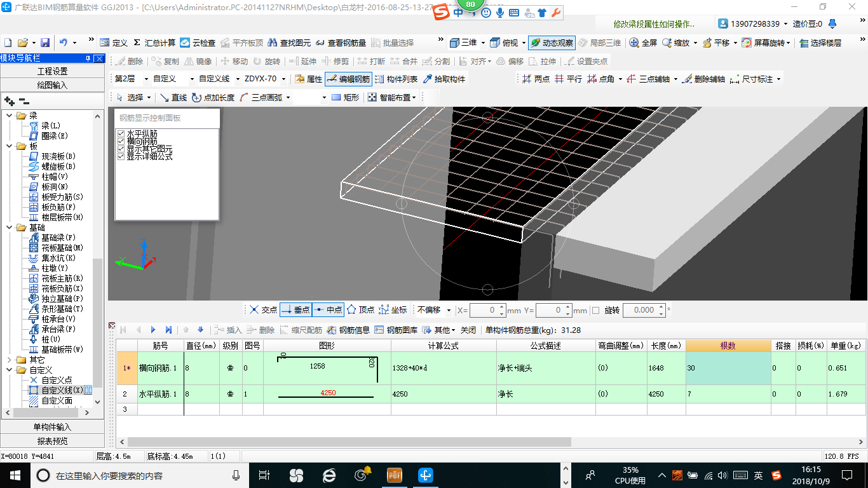Select the 直线 line drawing tool
The image size is (868, 488).
pyautogui.click(x=173, y=97)
